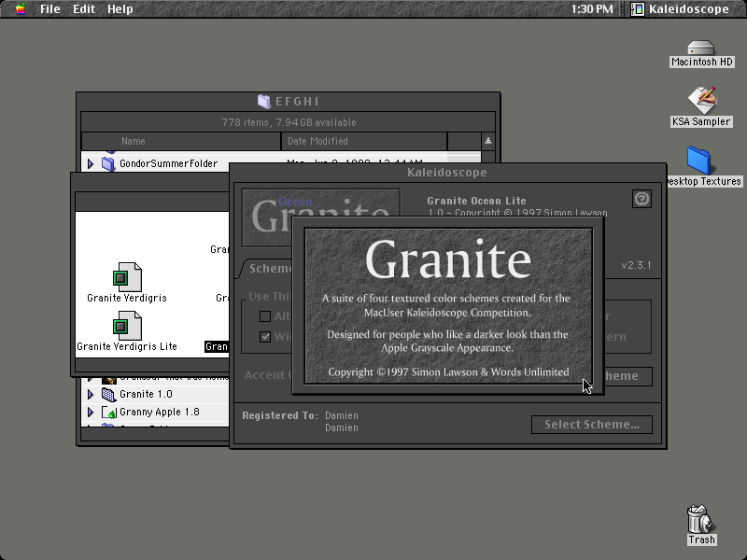The width and height of the screenshot is (747, 560).
Task: Click the GondorSummerFolder row name
Action: 168,164
